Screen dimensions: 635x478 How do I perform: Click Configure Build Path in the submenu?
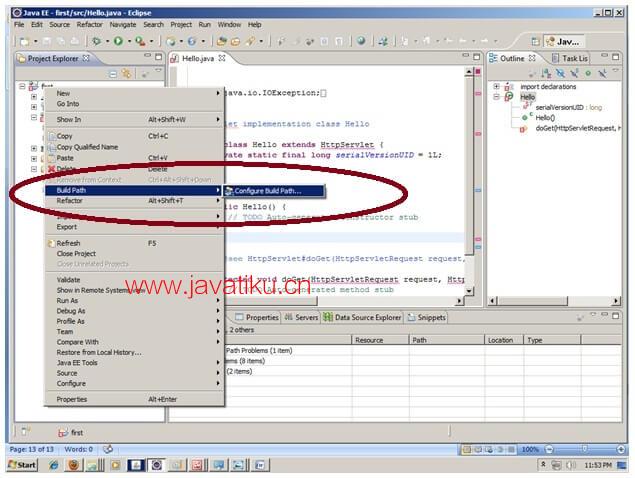(x=266, y=191)
